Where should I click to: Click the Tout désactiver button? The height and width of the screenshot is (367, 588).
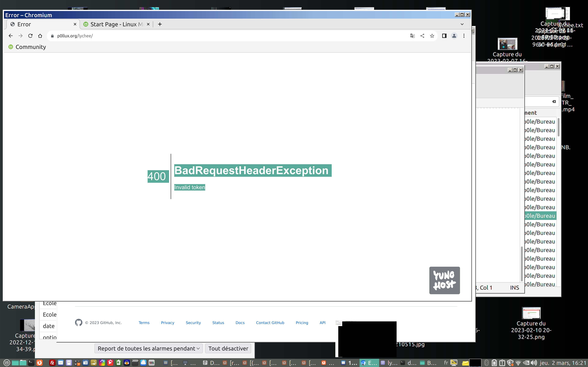pos(228,348)
